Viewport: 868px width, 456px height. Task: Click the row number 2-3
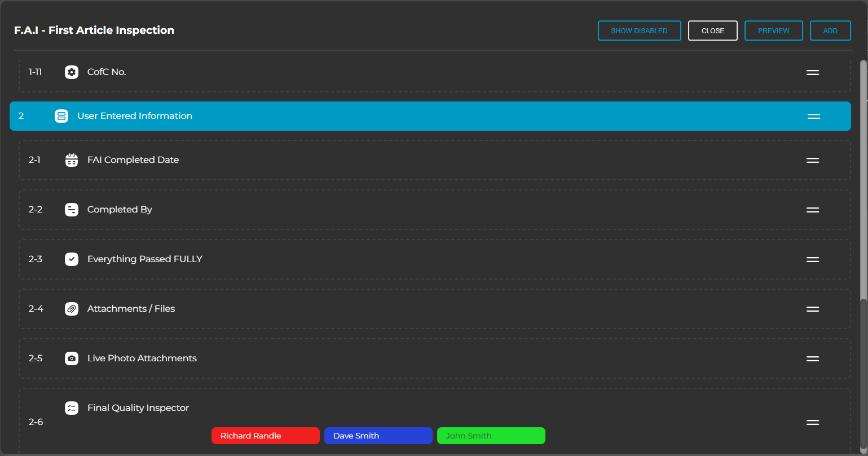36,259
